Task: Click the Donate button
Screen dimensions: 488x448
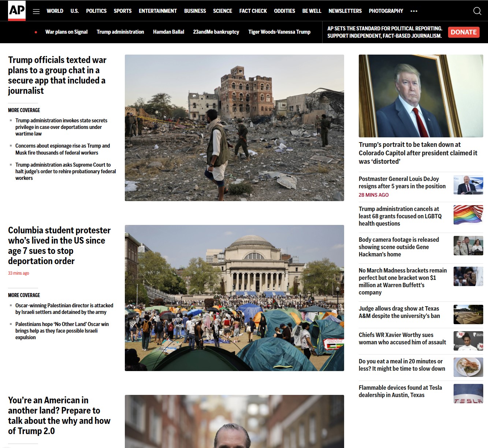Action: (x=463, y=32)
